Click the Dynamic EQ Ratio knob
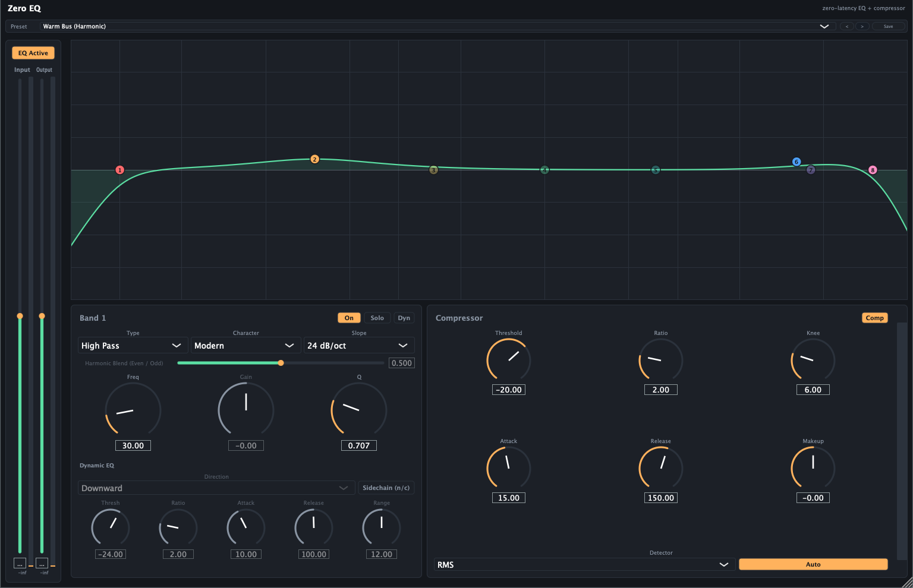 tap(178, 527)
